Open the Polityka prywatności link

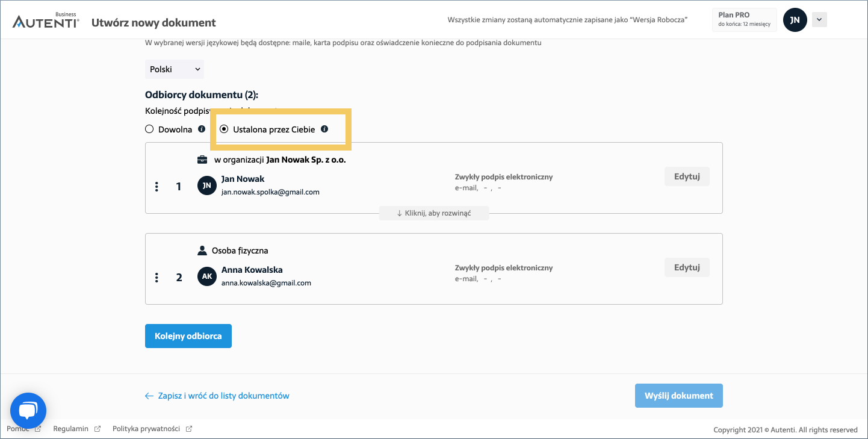146,429
